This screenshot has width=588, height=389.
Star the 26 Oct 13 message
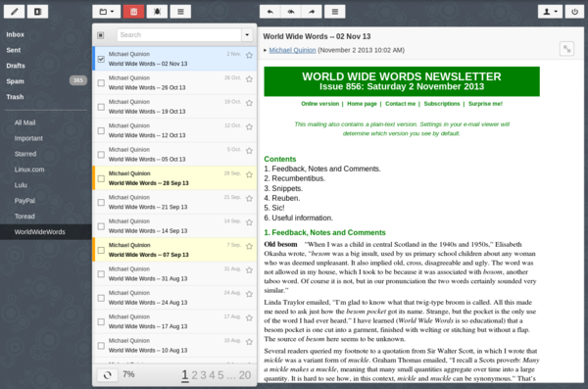tap(249, 79)
